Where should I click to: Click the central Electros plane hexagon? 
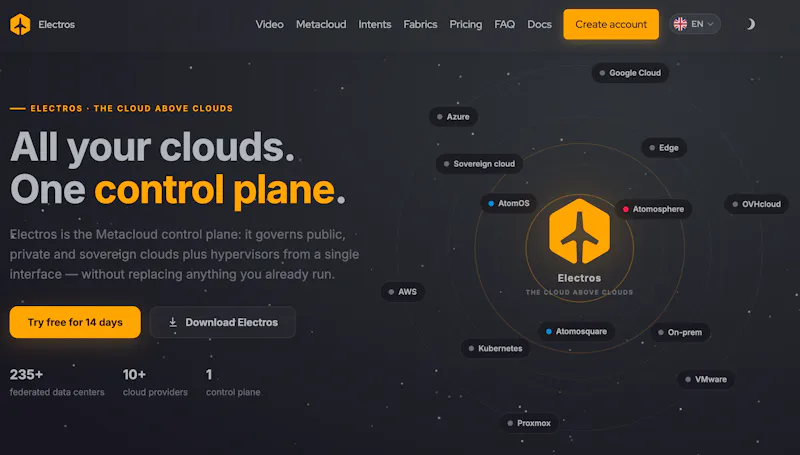579,232
